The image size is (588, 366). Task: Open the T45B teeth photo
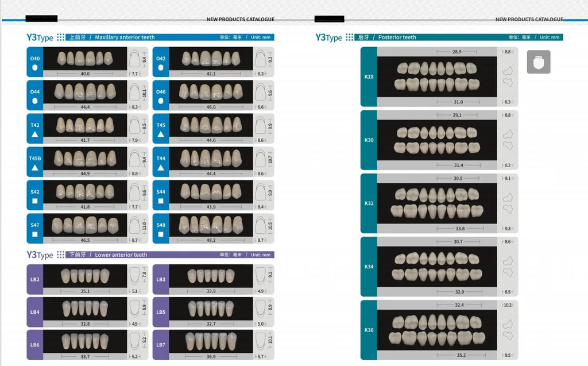pos(85,159)
